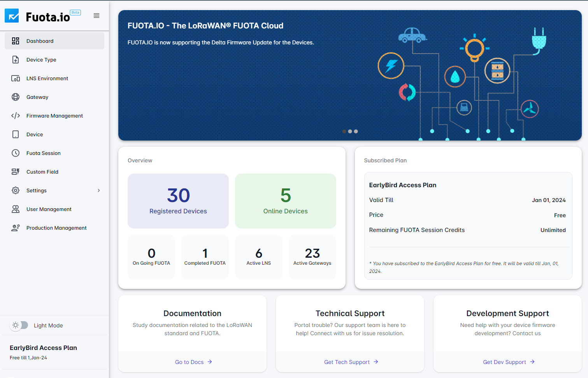Click the arrow icon beside Go to Docs
The image size is (588, 378).
[210, 362]
